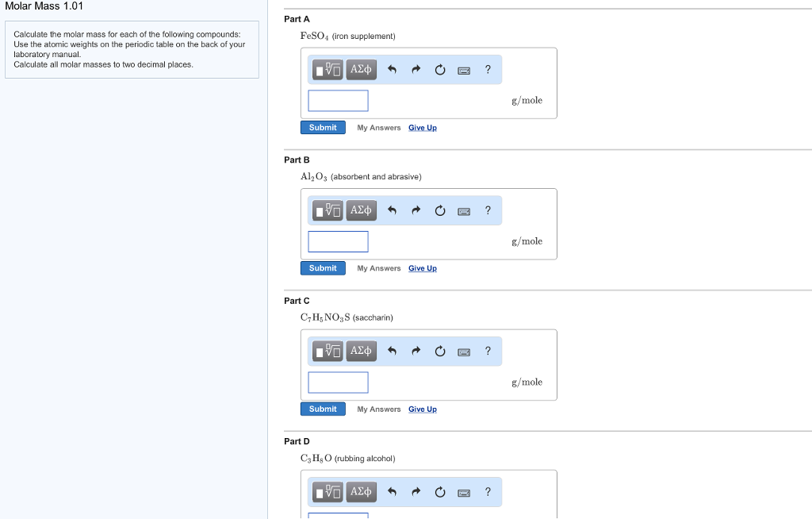Undo in the Part C toolbar
Image resolution: width=812 pixels, height=519 pixels.
[392, 352]
